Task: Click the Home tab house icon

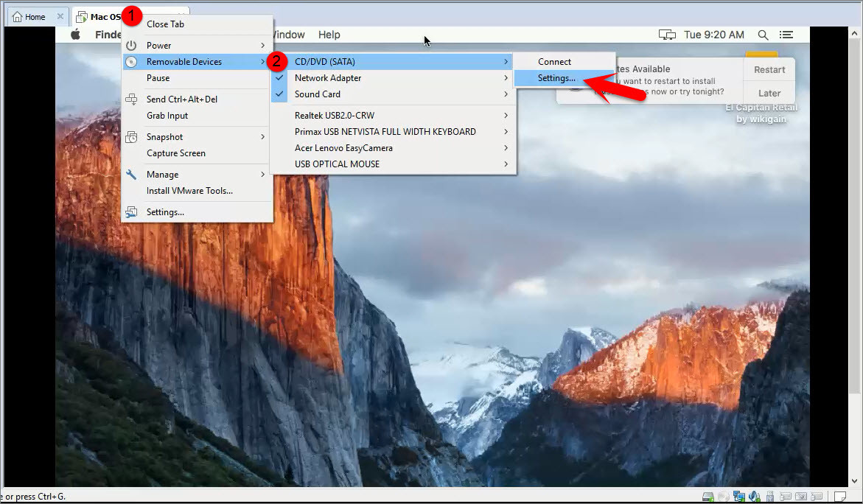Action: 17,16
